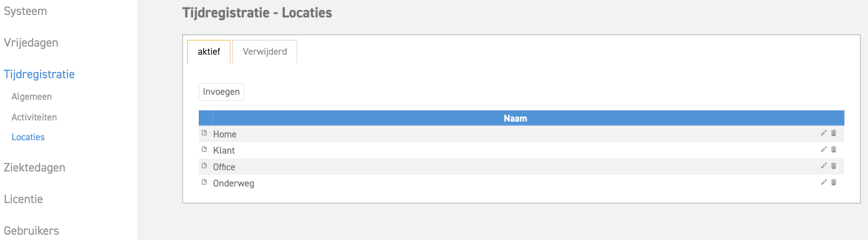Screen dimensions: 868x240
Task: Click pencil icon for Office row
Action: [823, 166]
